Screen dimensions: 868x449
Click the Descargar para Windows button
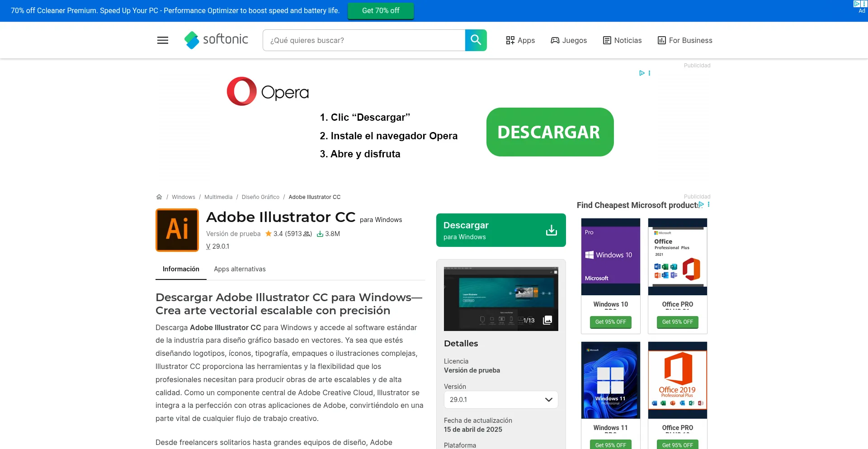pyautogui.click(x=500, y=230)
